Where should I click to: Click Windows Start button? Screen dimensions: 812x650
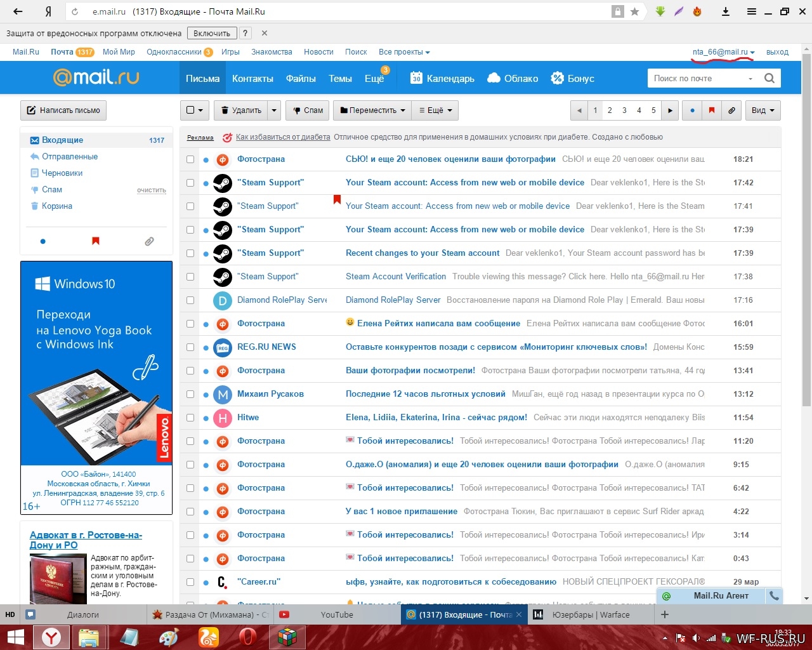point(15,637)
